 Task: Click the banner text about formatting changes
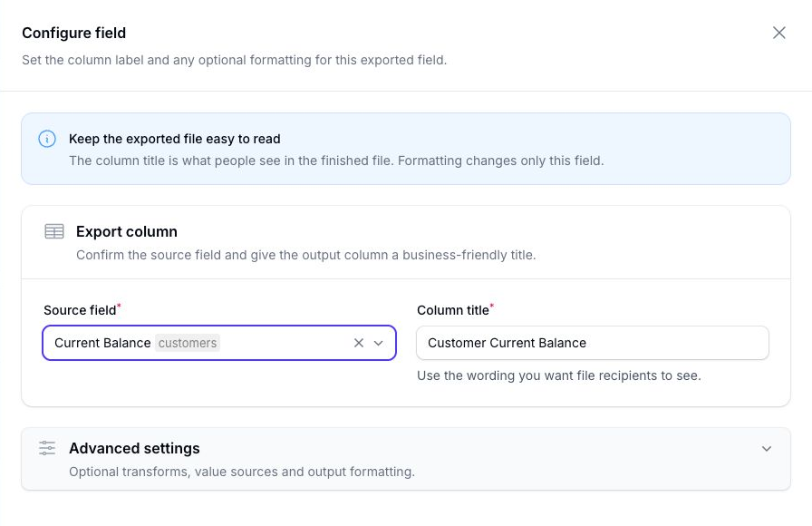[501, 161]
